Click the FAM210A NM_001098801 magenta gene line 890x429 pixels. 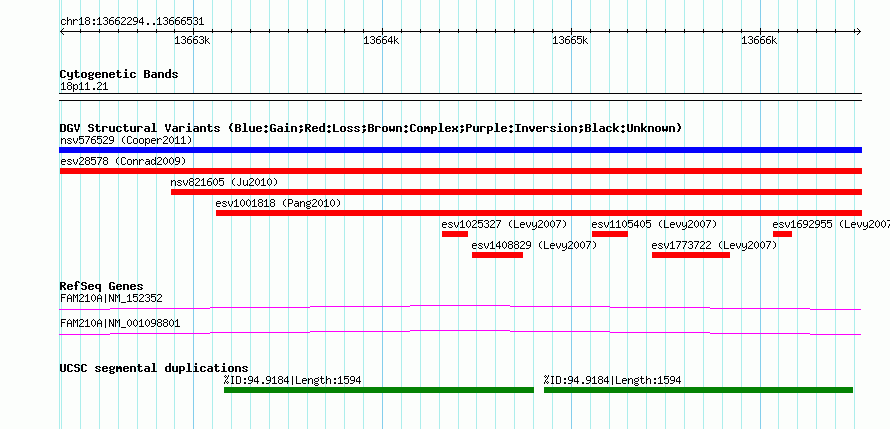tap(460, 333)
